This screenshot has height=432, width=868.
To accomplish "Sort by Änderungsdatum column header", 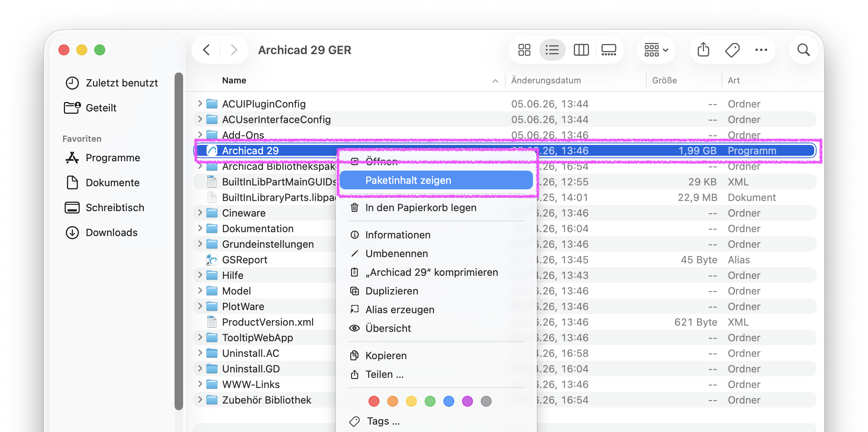I will tap(546, 80).
